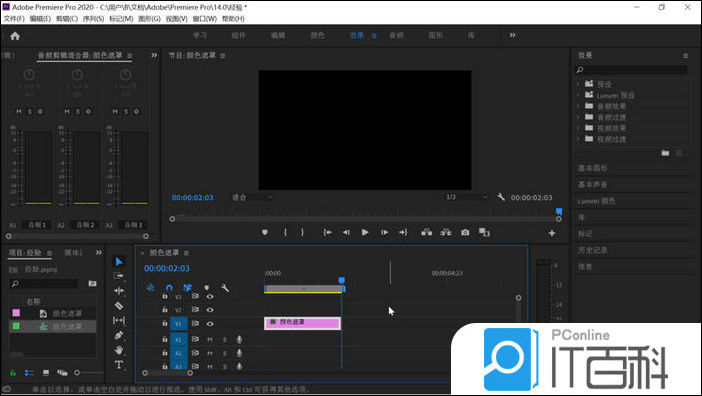The image size is (702, 396).
Task: Toggle Linked Selection in timeline
Action: (x=188, y=288)
